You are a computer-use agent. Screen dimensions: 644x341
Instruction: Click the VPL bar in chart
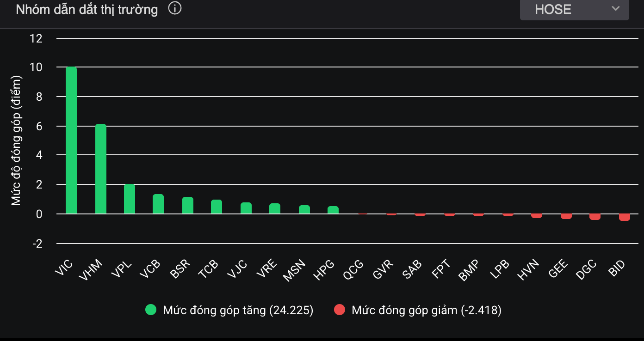(x=130, y=199)
